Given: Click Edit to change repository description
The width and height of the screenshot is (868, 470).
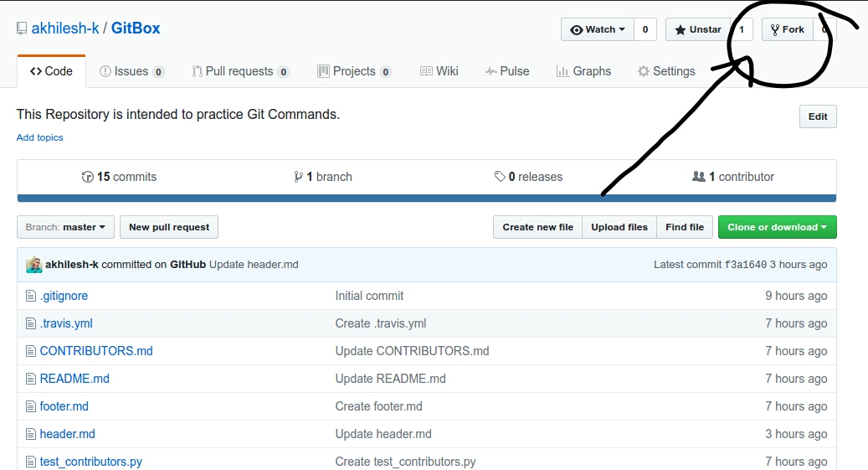Looking at the screenshot, I should [818, 116].
